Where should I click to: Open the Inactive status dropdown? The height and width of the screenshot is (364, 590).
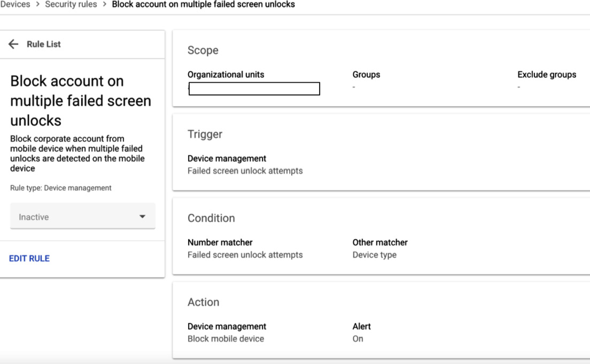click(x=82, y=217)
